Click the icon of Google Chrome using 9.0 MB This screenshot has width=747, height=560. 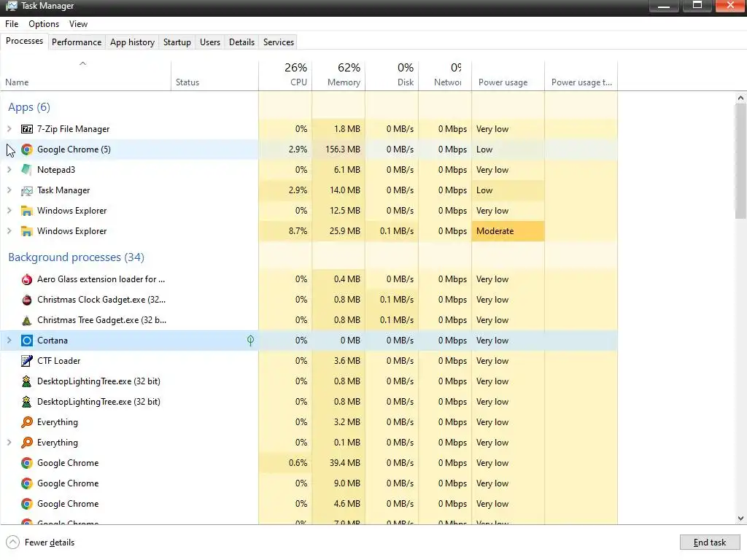tap(27, 484)
